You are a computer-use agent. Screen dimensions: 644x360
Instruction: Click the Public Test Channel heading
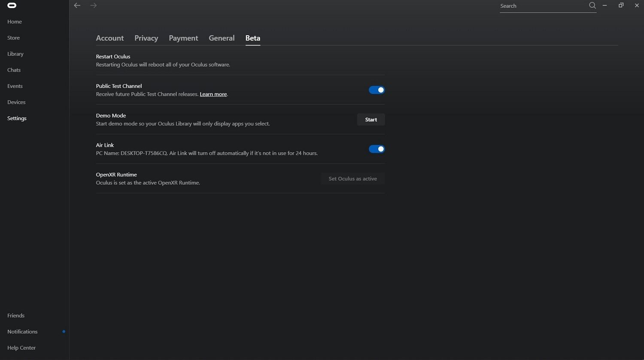pos(119,86)
